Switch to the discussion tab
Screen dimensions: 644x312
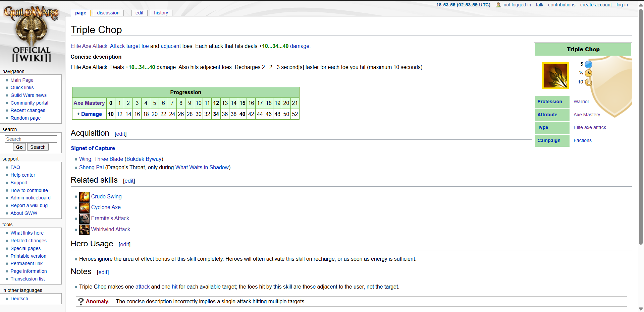click(x=108, y=13)
